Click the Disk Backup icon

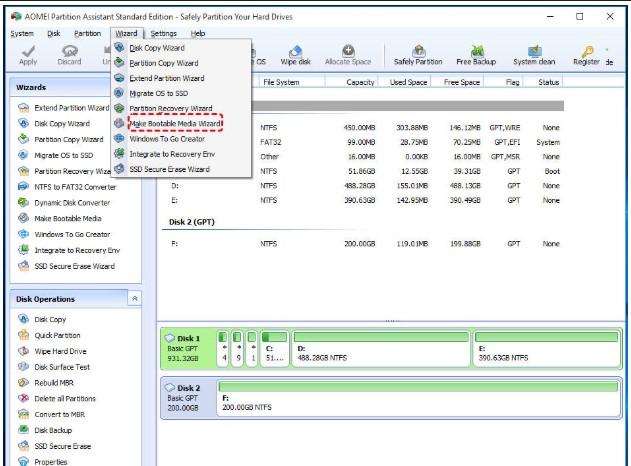(23, 430)
